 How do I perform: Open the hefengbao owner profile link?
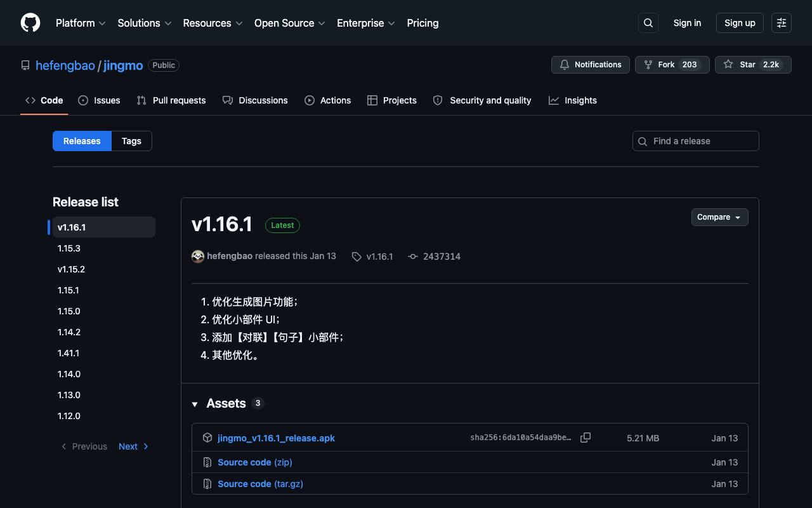tap(65, 65)
